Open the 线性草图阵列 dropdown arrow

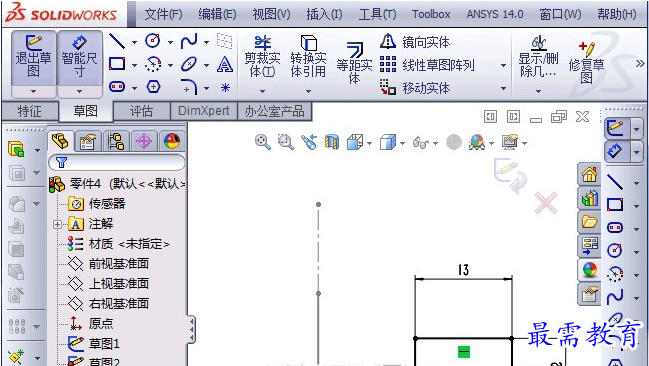pyautogui.click(x=503, y=65)
